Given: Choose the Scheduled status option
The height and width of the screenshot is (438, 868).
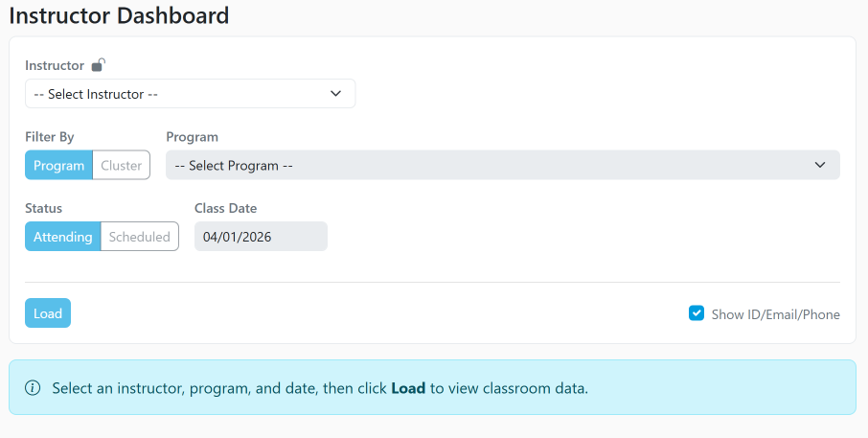Looking at the screenshot, I should click(140, 237).
